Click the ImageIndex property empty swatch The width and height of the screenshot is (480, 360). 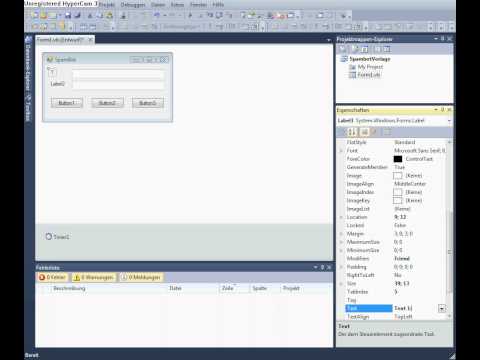(398, 192)
